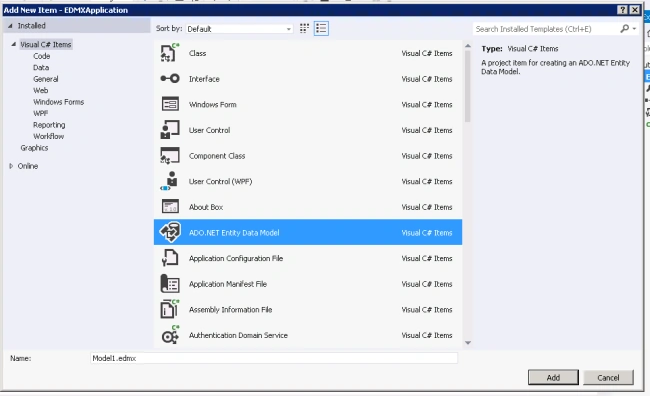Screen dimensions: 650x396
Task: Select the Windows Form template icon
Action: (x=170, y=104)
